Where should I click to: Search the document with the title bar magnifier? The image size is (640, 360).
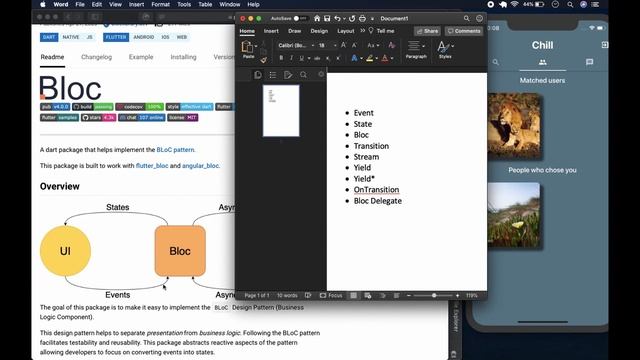tap(467, 18)
